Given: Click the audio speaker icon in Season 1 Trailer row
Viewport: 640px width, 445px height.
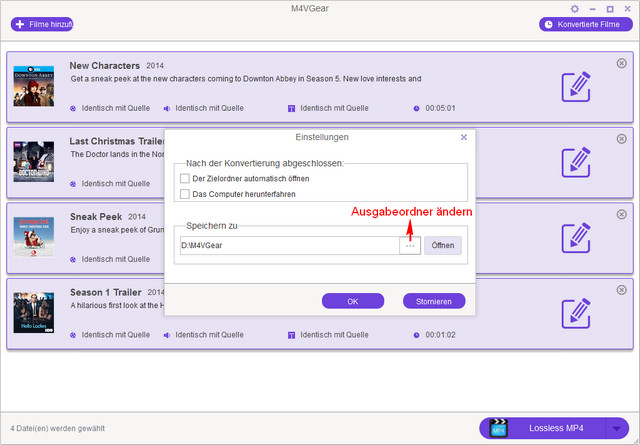Looking at the screenshot, I should (167, 335).
